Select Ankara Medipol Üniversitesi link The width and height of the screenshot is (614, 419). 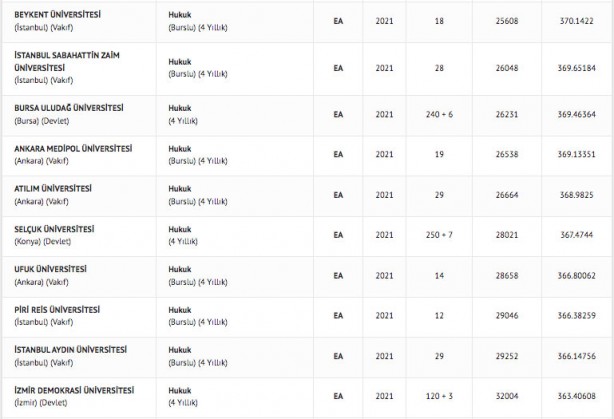[72, 148]
